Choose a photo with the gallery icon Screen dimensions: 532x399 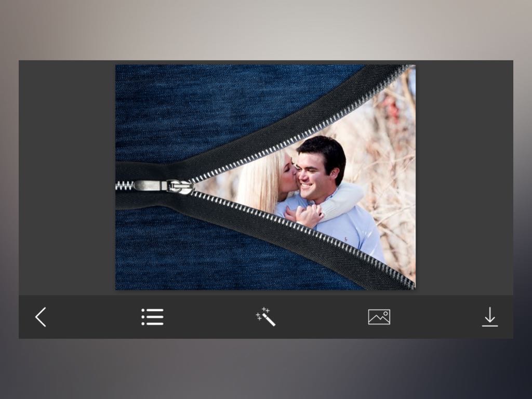tap(379, 317)
